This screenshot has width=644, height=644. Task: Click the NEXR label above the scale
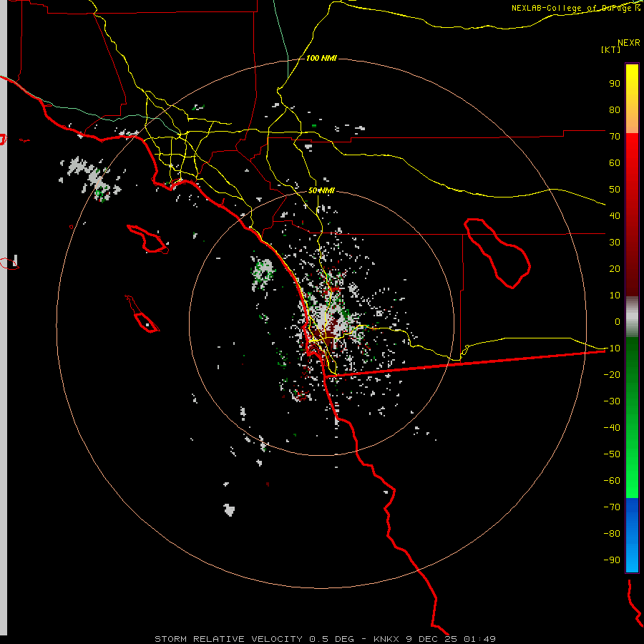click(x=628, y=43)
